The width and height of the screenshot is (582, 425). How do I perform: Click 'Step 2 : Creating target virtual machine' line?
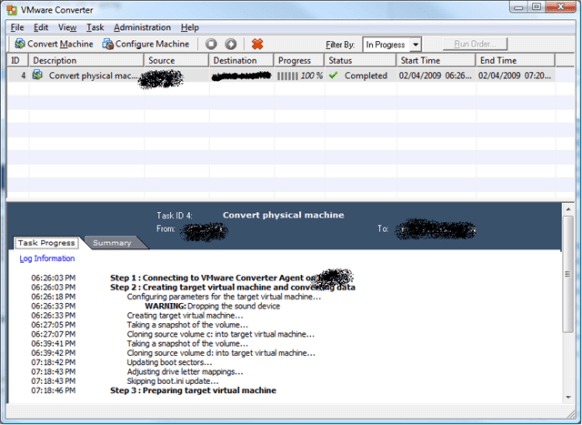[233, 287]
